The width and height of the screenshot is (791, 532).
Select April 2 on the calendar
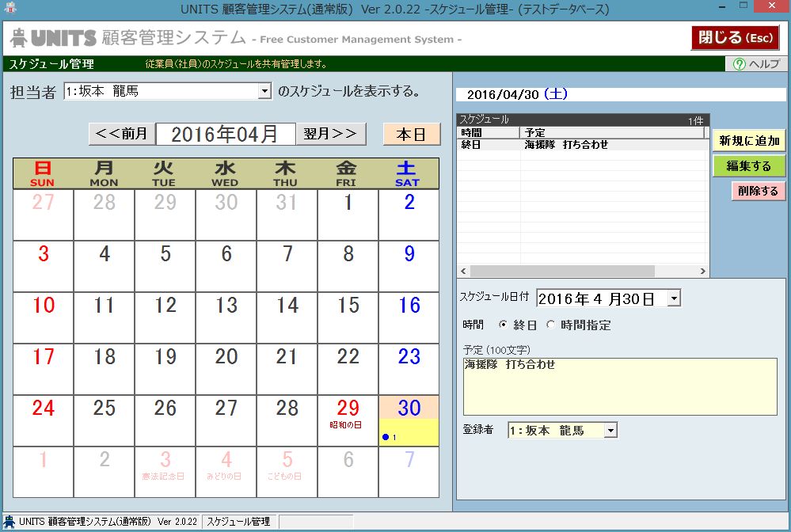tap(409, 215)
